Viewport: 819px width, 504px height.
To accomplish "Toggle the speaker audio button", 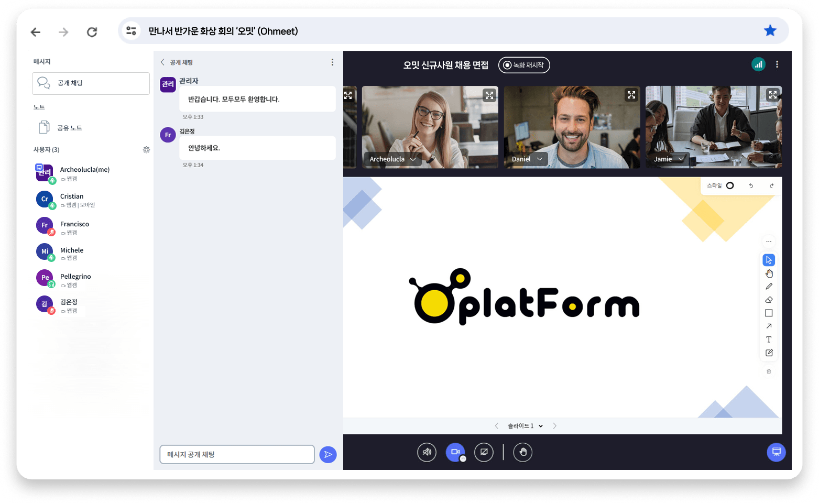I will 427,452.
